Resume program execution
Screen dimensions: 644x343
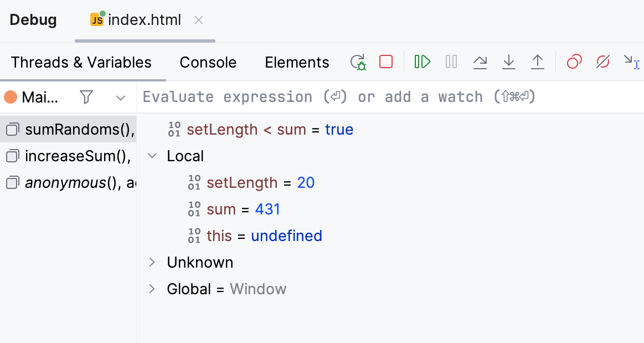[423, 62]
